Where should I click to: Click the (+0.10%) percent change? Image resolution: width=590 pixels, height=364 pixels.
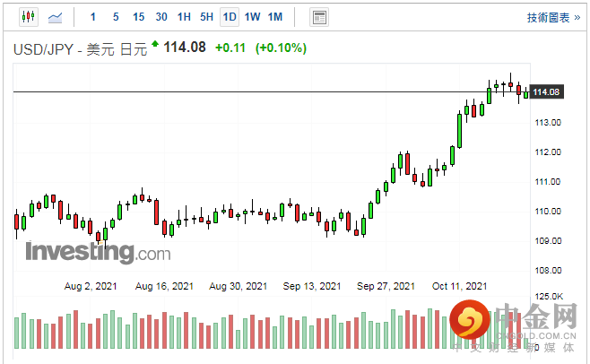click(x=281, y=48)
